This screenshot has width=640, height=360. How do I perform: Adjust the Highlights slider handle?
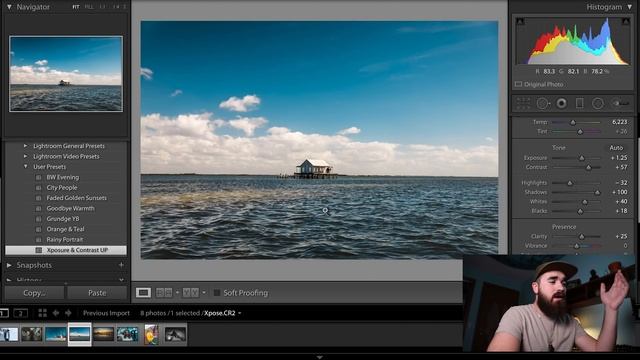[x=570, y=183]
